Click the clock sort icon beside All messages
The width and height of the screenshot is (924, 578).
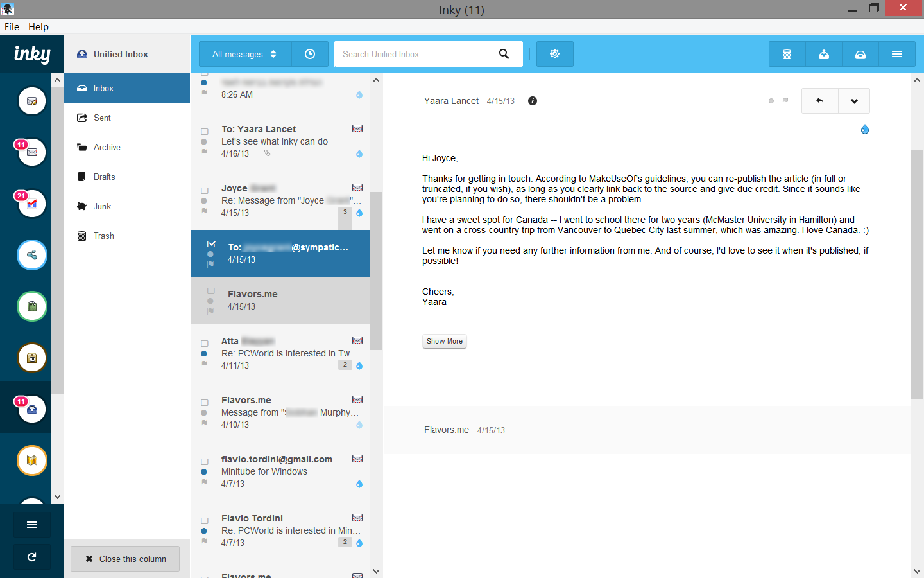point(310,55)
